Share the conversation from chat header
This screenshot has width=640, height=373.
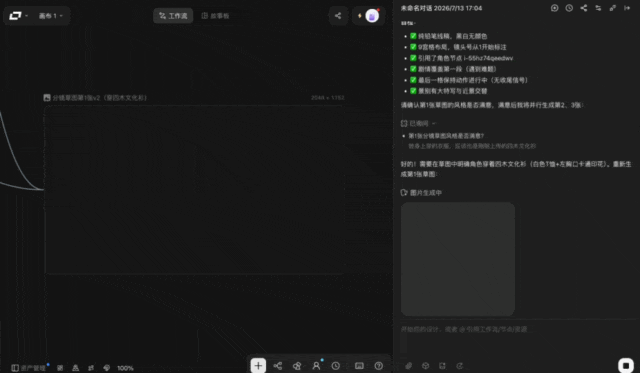coord(584,8)
